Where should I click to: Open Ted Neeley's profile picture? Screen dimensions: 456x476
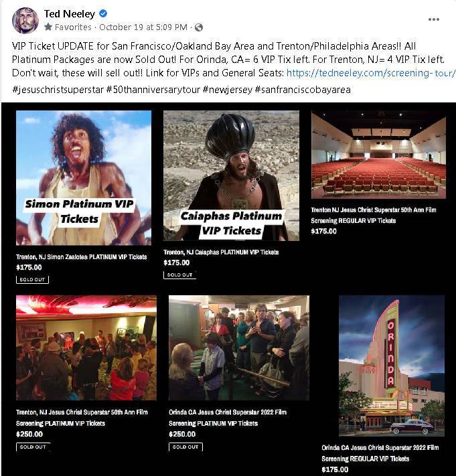[x=25, y=20]
